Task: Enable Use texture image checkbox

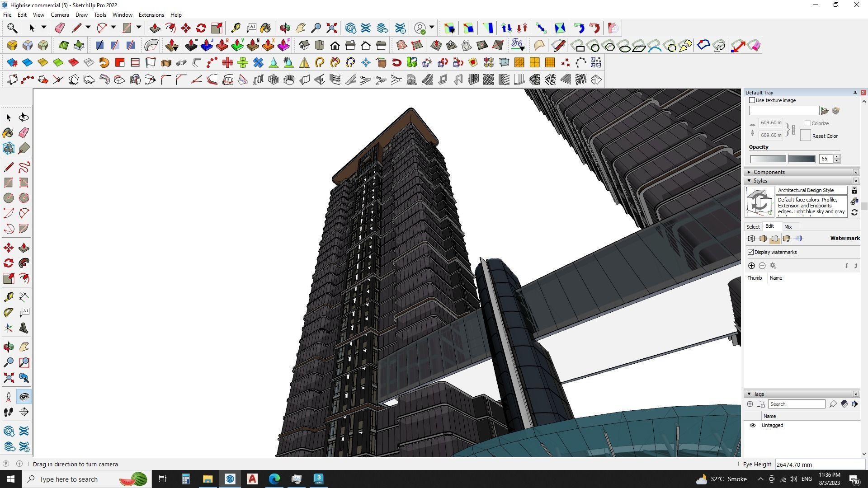Action: click(x=752, y=100)
